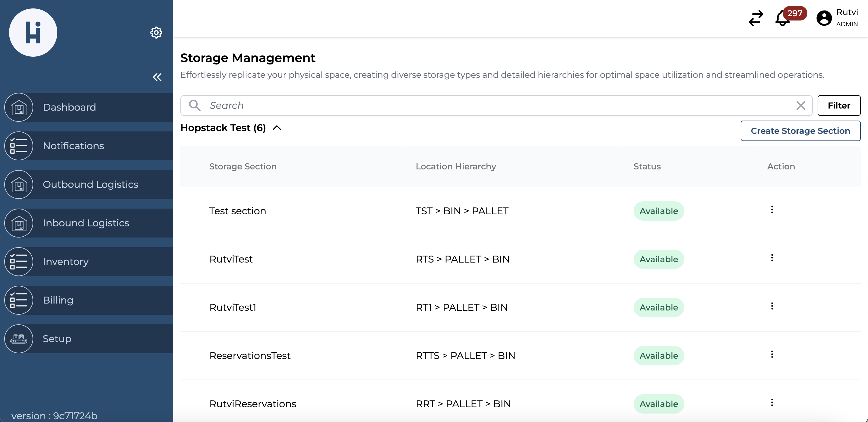Collapse the sidebar with double chevron
Screen dimensions: 868x422
157,77
